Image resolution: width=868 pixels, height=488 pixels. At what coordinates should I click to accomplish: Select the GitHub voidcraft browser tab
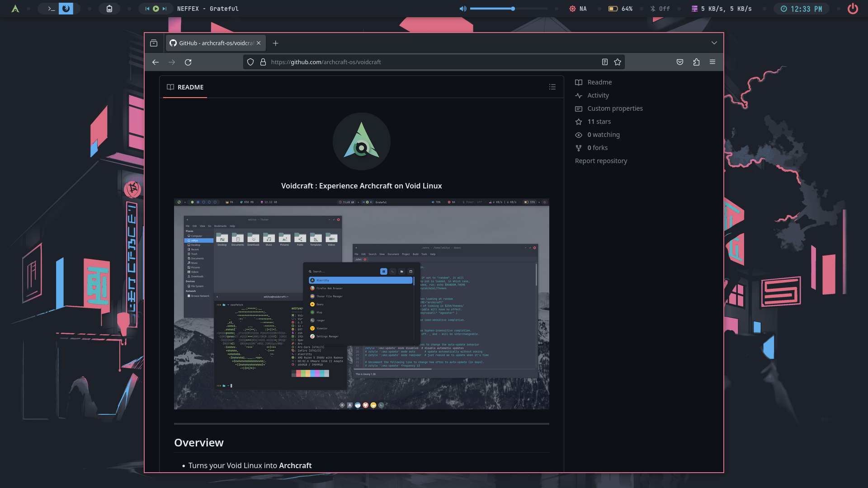tap(212, 43)
